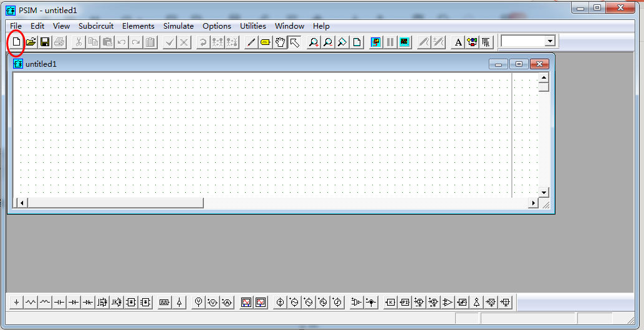Pause the running simulation
This screenshot has height=330, width=644.
[x=390, y=42]
